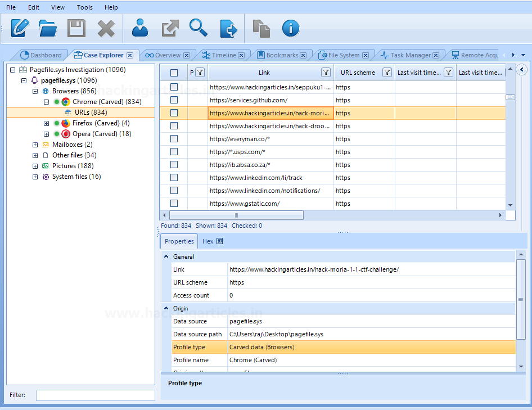The height and width of the screenshot is (410, 532).
Task: Click the Mailboxes envelope icon
Action: [x=46, y=145]
